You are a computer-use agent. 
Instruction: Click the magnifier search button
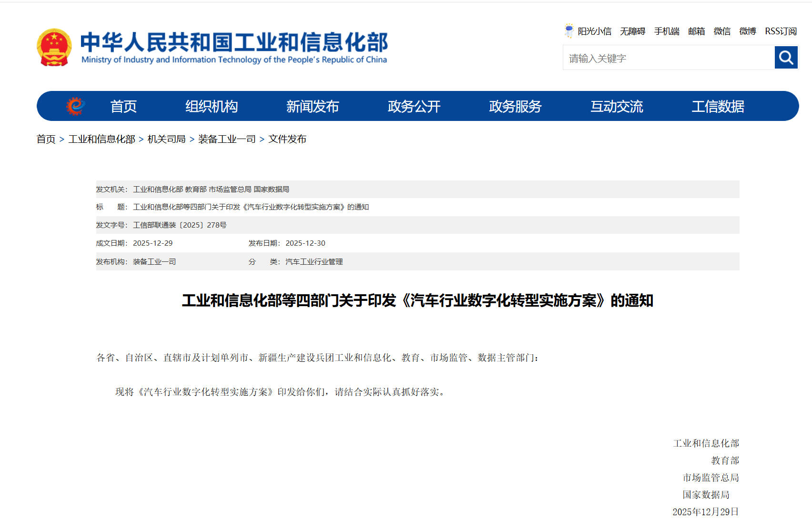click(786, 58)
